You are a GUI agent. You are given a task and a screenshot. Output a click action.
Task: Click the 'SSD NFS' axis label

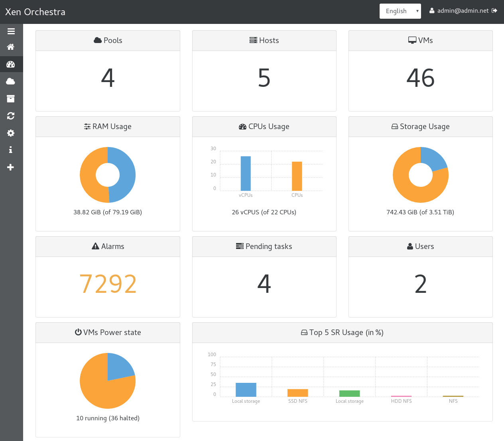click(x=298, y=401)
